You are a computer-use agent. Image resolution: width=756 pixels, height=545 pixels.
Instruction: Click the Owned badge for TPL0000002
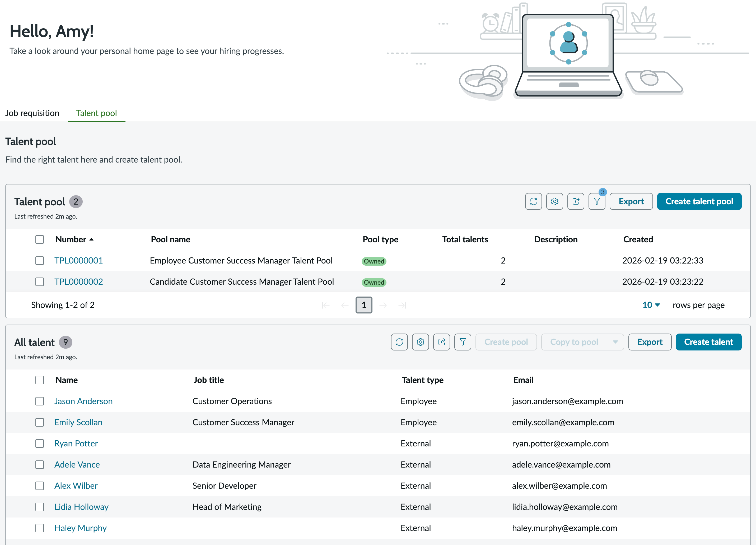pos(374,283)
